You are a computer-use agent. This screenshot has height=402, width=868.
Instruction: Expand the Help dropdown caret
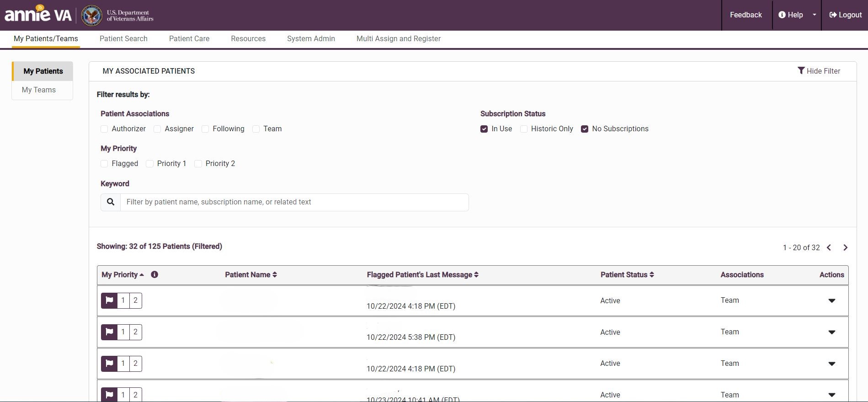coord(814,15)
